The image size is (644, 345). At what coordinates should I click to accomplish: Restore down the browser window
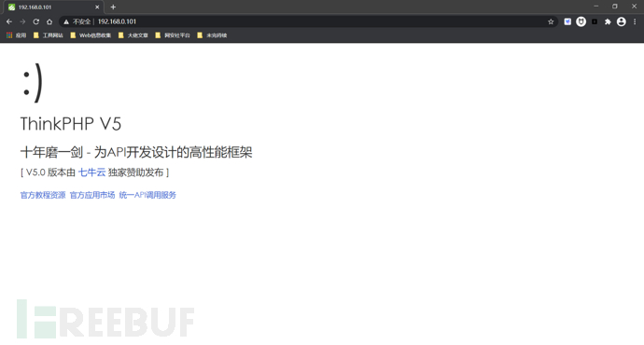615,7
